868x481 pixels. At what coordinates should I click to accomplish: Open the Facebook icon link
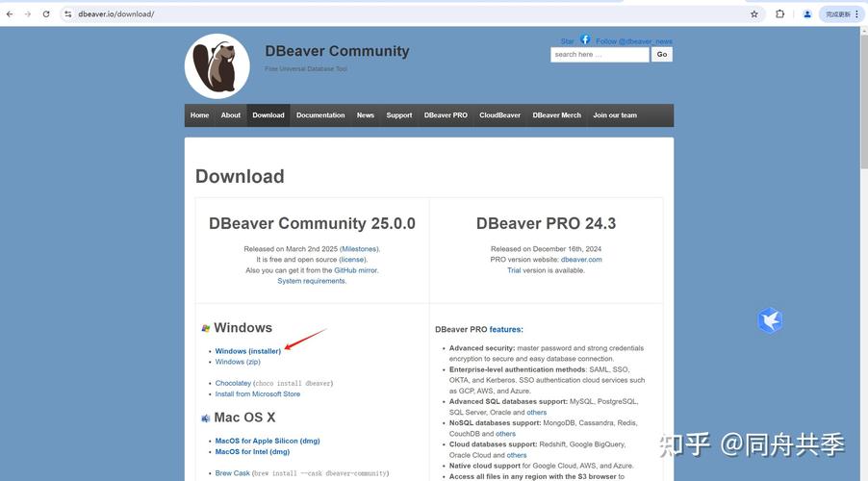pos(585,40)
